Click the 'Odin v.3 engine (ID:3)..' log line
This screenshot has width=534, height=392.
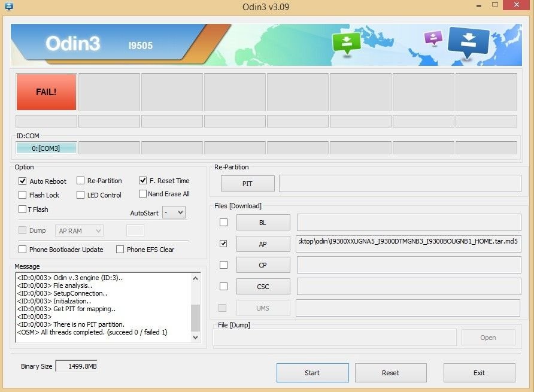click(70, 278)
